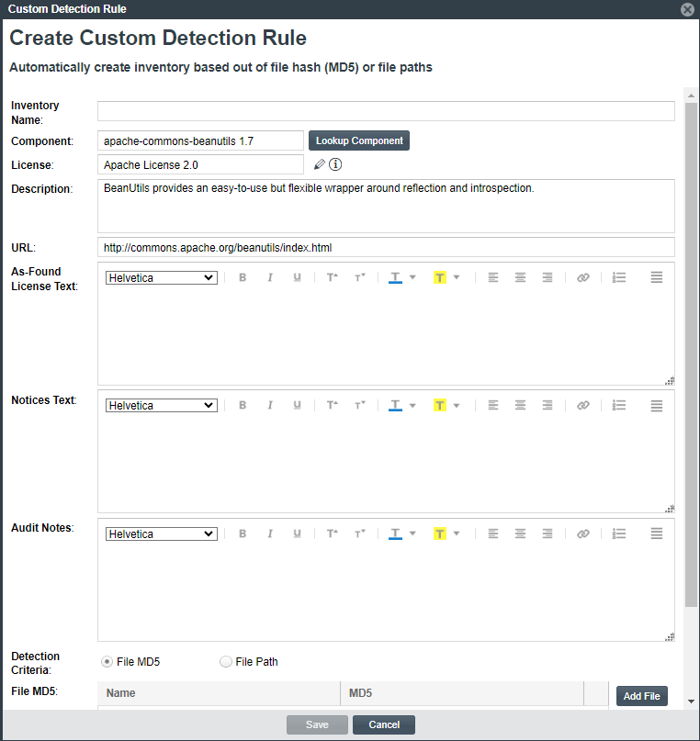Screen dimensions: 700x741
Task: Click the license info icon
Action: tap(335, 165)
